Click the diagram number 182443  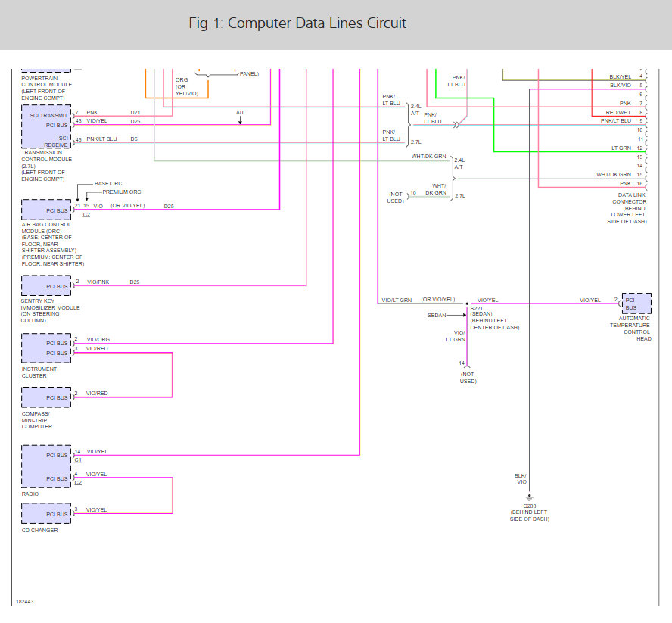(25, 602)
